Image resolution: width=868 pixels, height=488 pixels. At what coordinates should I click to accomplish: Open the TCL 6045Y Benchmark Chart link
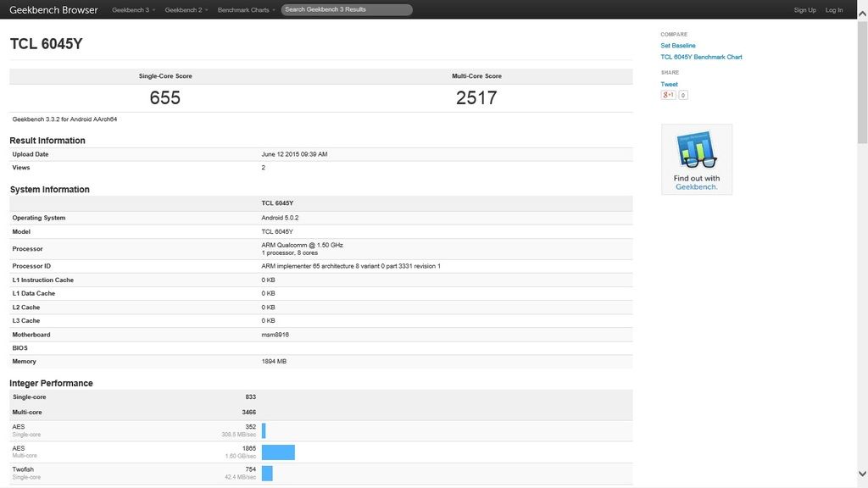701,57
